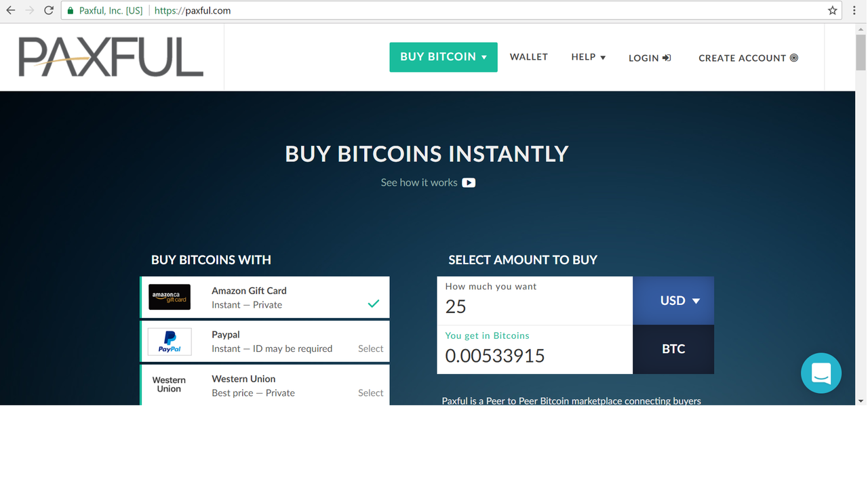Click the 'BUY BITCOINS INSTANTLY' heading
This screenshot has height=488, width=868.
tap(427, 154)
